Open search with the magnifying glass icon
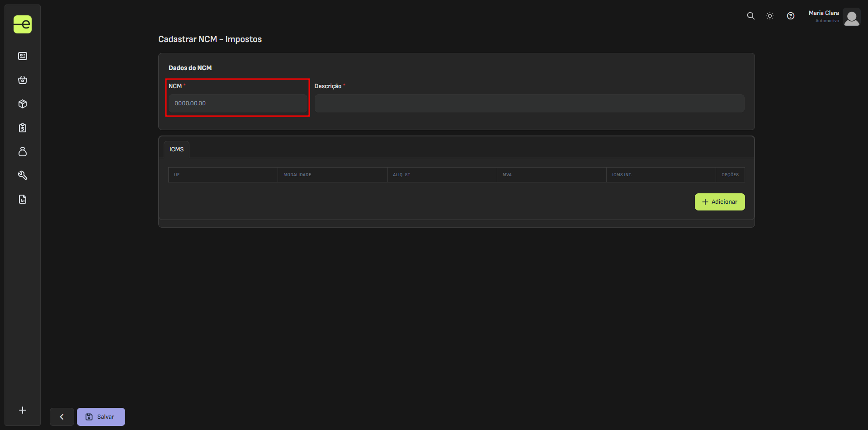This screenshot has width=868, height=430. tap(750, 16)
